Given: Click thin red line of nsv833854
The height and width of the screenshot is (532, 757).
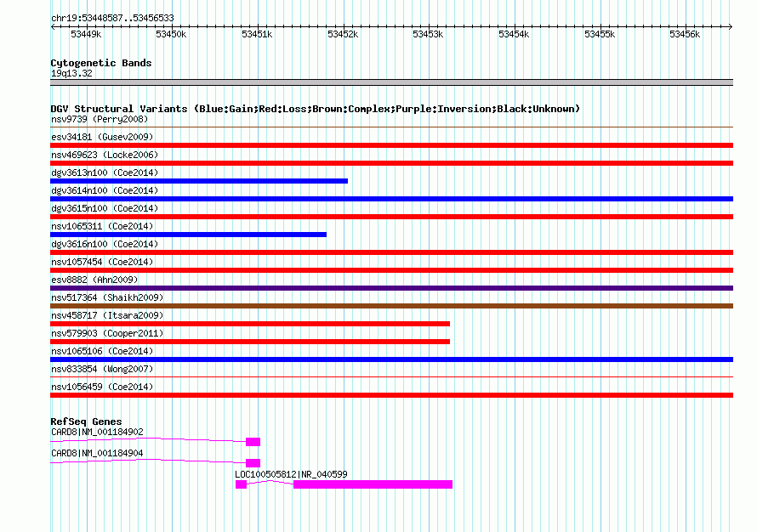Looking at the screenshot, I should pos(391,377).
